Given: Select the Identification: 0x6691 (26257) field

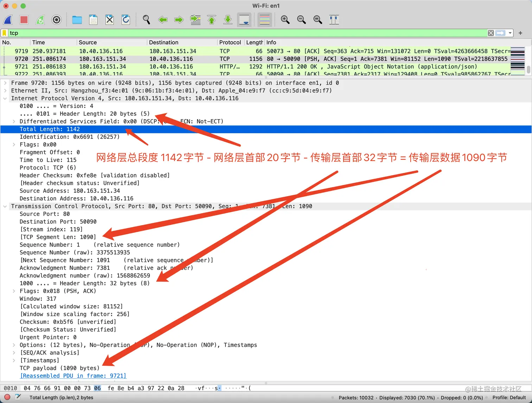Looking at the screenshot, I should pyautogui.click(x=70, y=137).
